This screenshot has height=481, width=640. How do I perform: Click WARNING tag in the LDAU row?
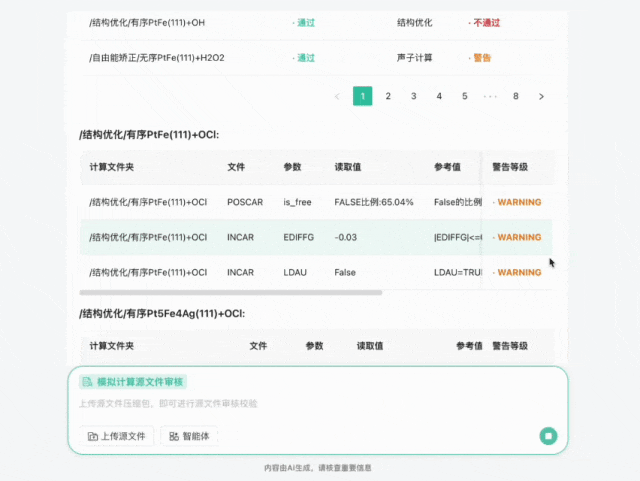tap(518, 272)
